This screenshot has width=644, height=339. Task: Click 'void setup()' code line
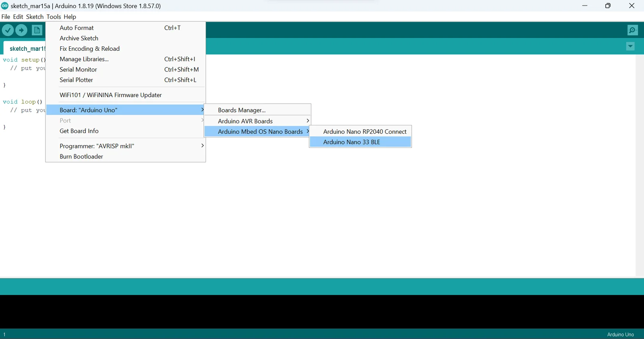click(24, 60)
